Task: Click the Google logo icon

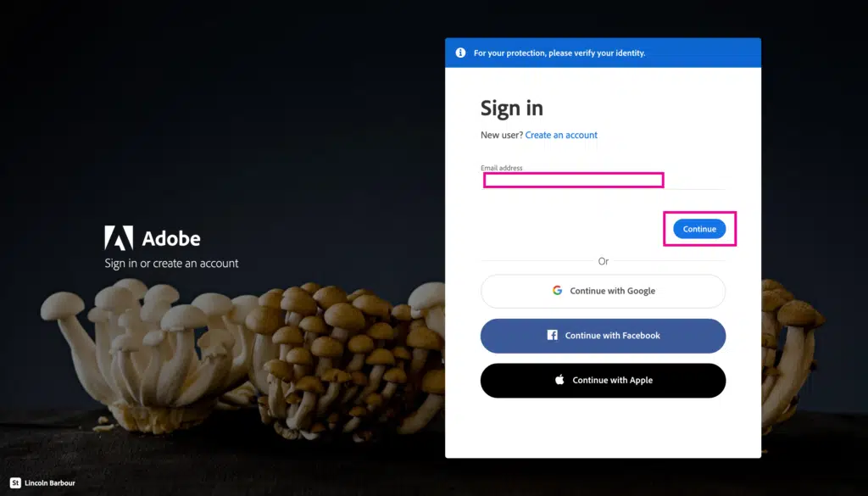Action: pos(558,291)
